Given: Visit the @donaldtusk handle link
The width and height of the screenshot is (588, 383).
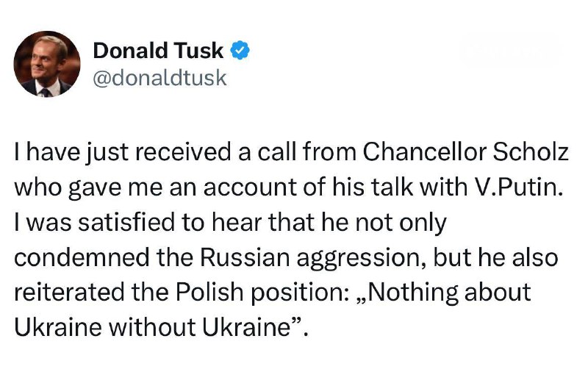Looking at the screenshot, I should tap(159, 78).
